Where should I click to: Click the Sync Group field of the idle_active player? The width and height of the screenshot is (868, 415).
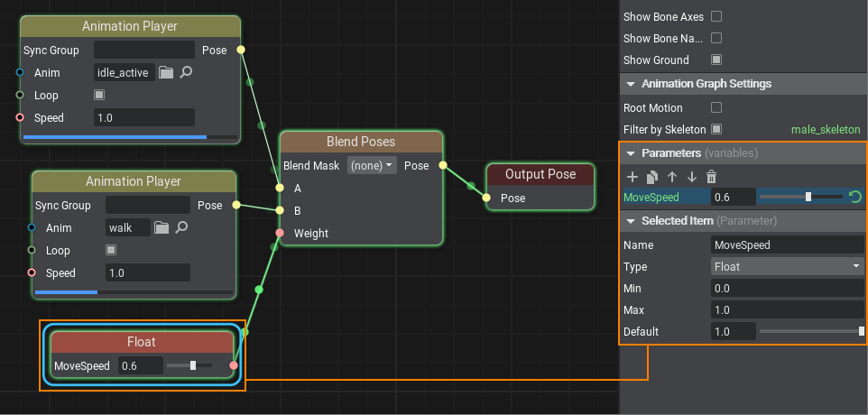pyautogui.click(x=144, y=50)
